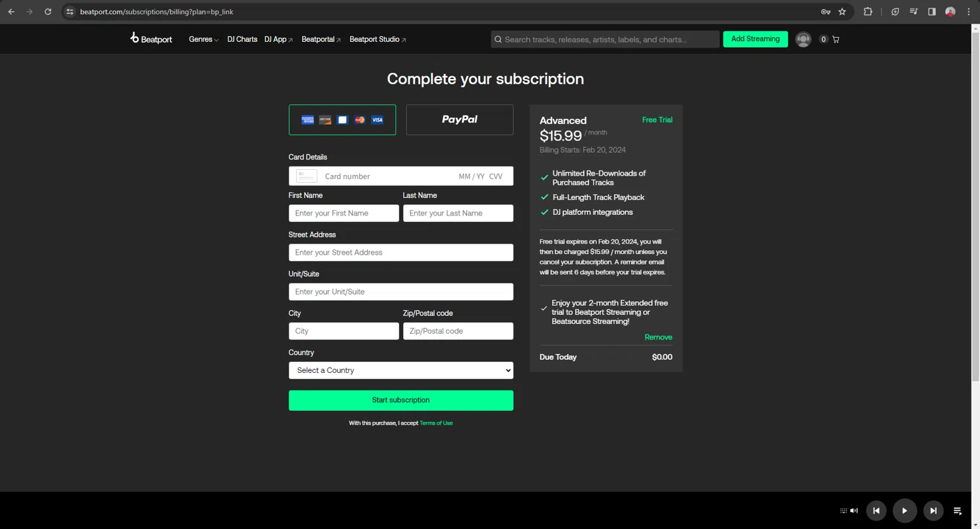980x529 pixels.
Task: Skip to the previous track
Action: tap(877, 511)
